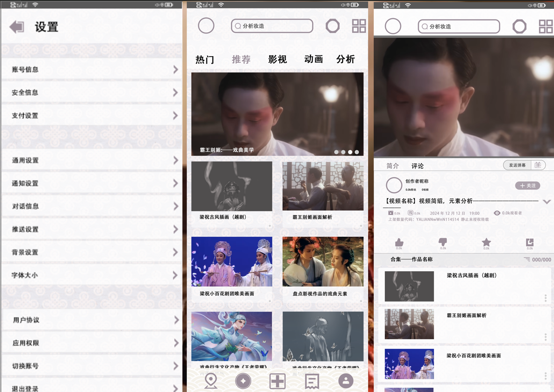
Task: Tap the plus add icon in bottom navigation
Action: [277, 381]
